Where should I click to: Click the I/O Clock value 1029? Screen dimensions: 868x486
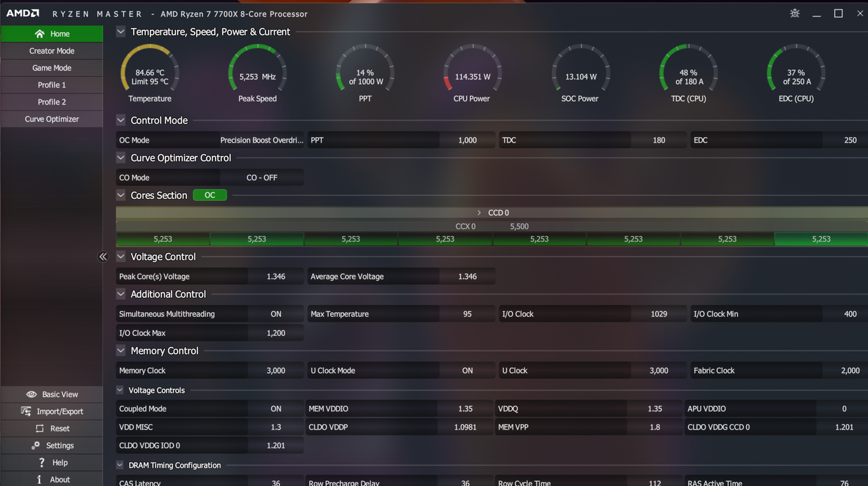[658, 314]
